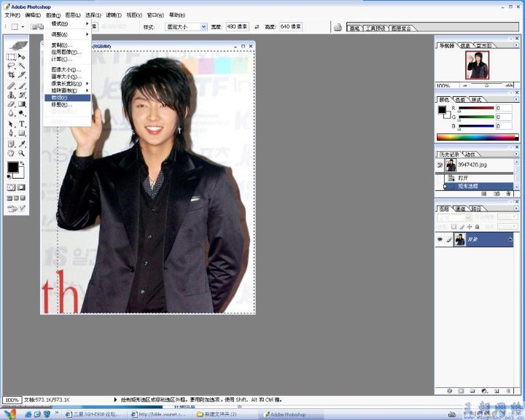Select the Healing Brush tool
This screenshot has height=420, width=525.
[x=11, y=86]
